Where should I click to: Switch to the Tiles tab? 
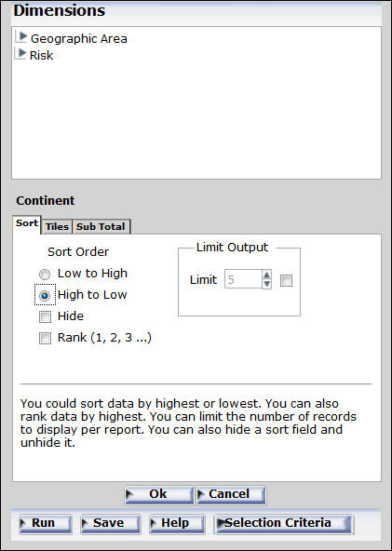tap(57, 226)
